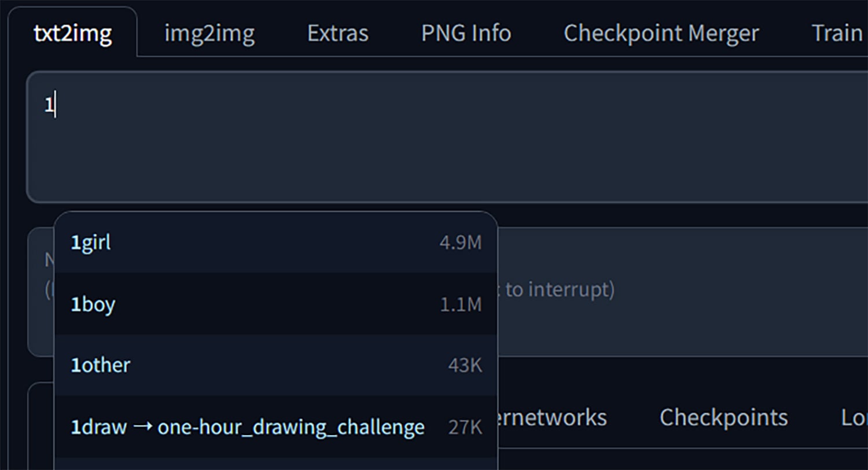Image resolution: width=868 pixels, height=470 pixels.
Task: Click the 43K count next to 1other
Action: [465, 366]
